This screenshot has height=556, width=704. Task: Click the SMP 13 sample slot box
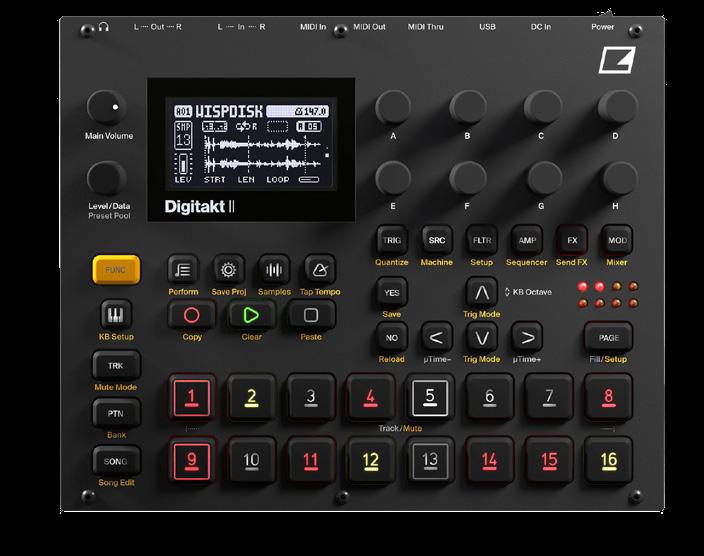coord(183,135)
